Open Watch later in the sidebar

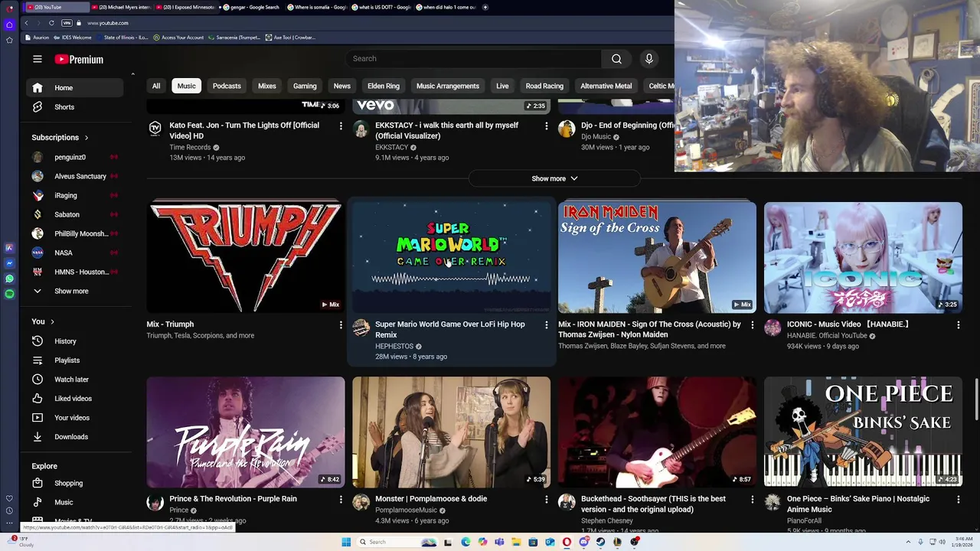74,380
